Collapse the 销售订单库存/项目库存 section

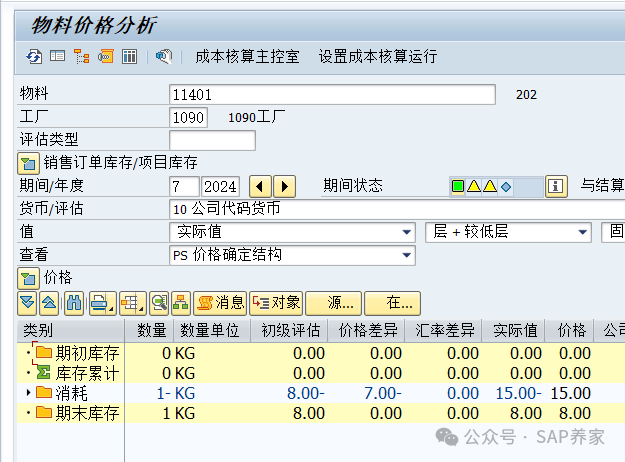pyautogui.click(x=28, y=163)
